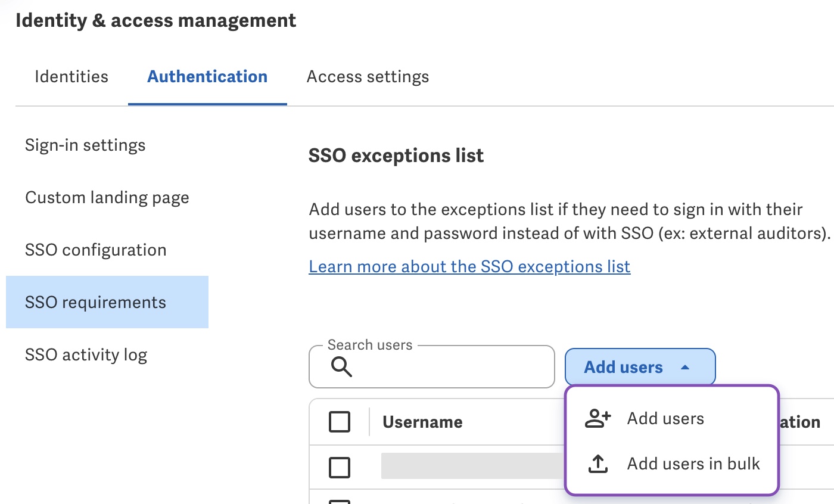View the SSO activity log
Viewport: 834px width, 504px height.
86,355
